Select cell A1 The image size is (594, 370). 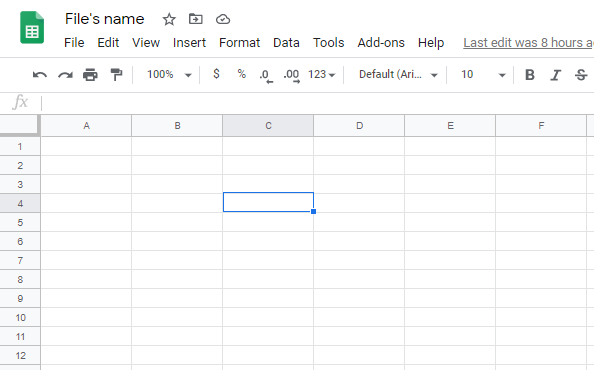pos(86,146)
